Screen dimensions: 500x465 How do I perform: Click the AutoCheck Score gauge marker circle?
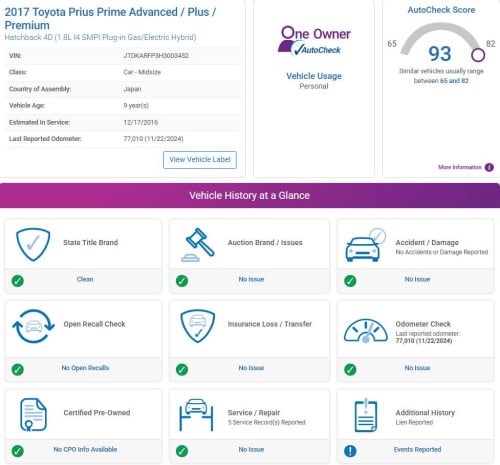[x=478, y=55]
